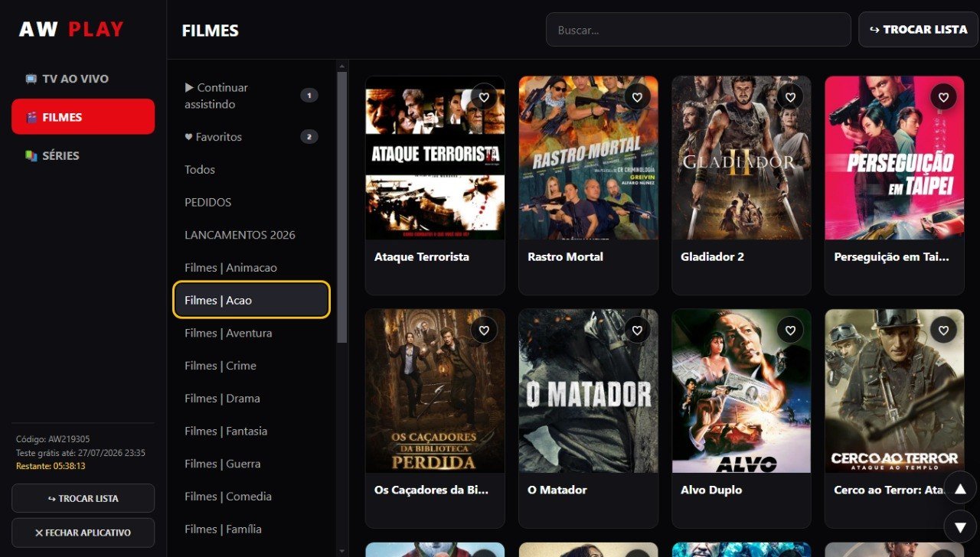Focus the Buscar search field
This screenshot has width=980, height=557.
[x=698, y=30]
